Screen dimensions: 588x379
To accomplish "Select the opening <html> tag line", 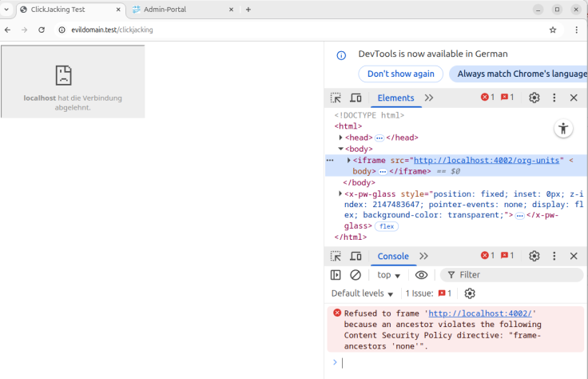I will (x=348, y=126).
